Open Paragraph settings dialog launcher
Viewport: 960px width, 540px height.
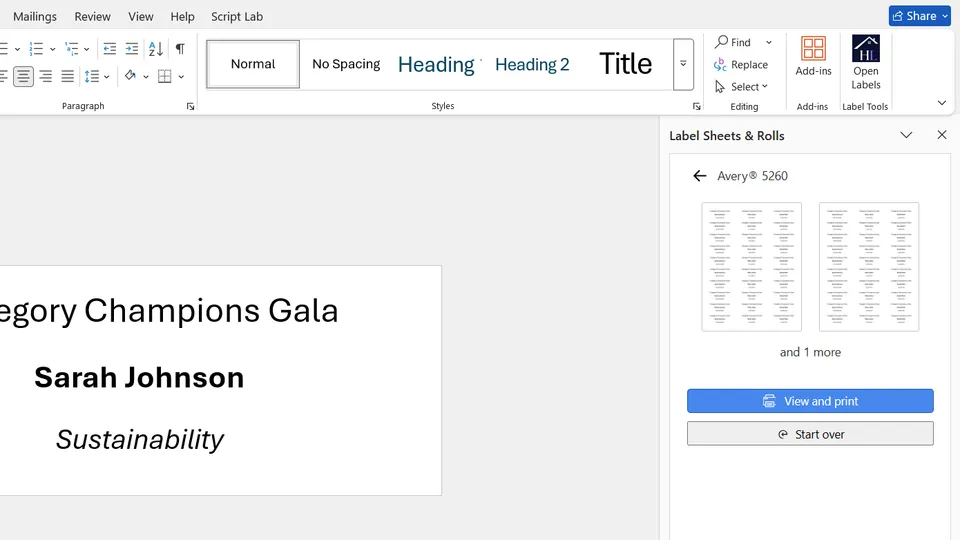[190, 107]
